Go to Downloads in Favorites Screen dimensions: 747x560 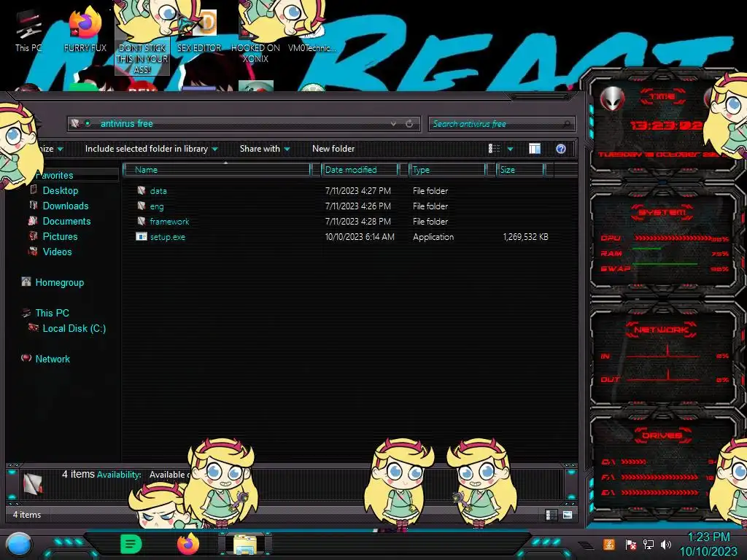(x=66, y=206)
